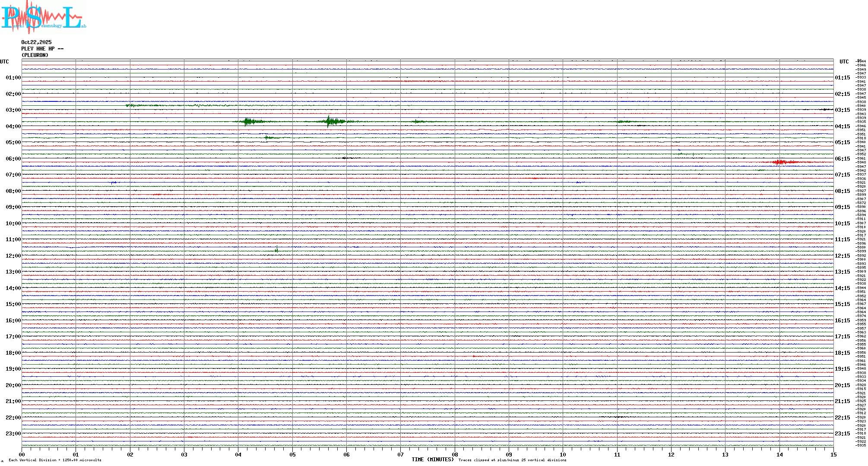Click minute marker 00 on bottom axis
This screenshot has height=466, width=868.
click(22, 454)
